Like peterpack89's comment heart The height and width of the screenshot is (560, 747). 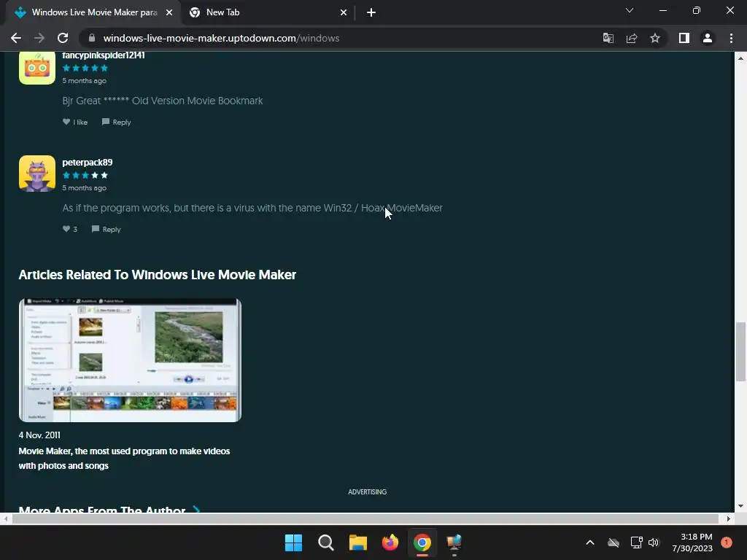[x=69, y=229]
